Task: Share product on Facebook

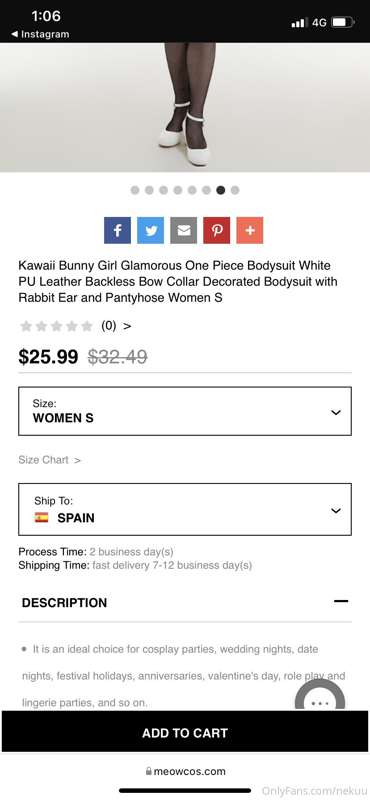Action: (x=117, y=231)
